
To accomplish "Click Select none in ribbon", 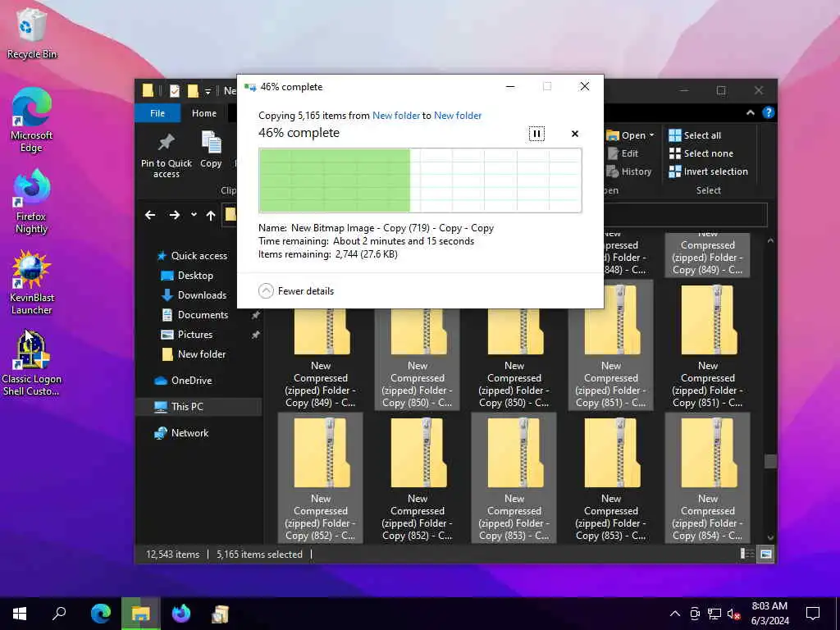I will [x=701, y=153].
